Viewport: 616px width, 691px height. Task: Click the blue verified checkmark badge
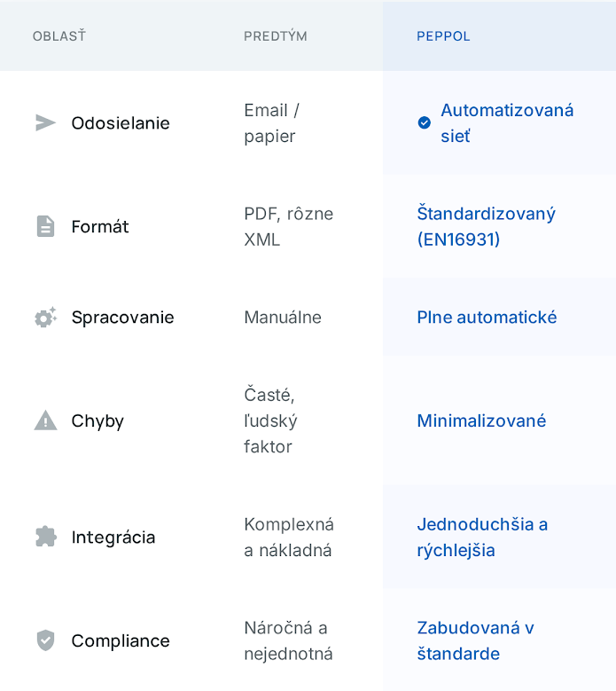(x=425, y=123)
